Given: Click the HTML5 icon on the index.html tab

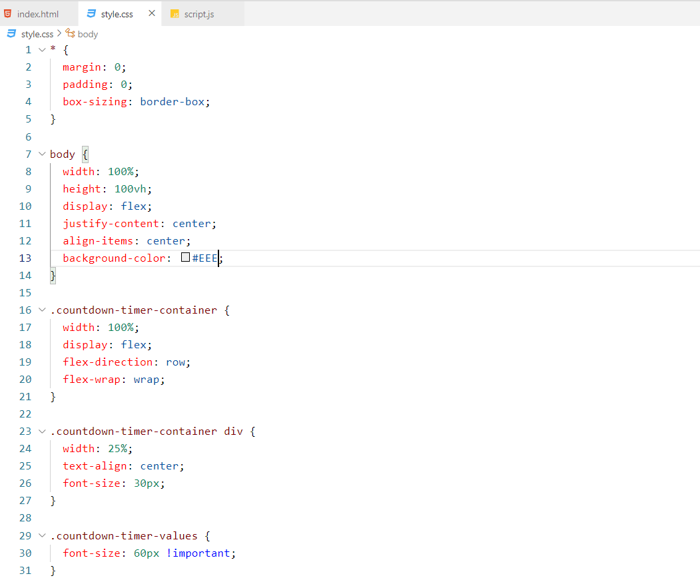Looking at the screenshot, I should 7,14.
